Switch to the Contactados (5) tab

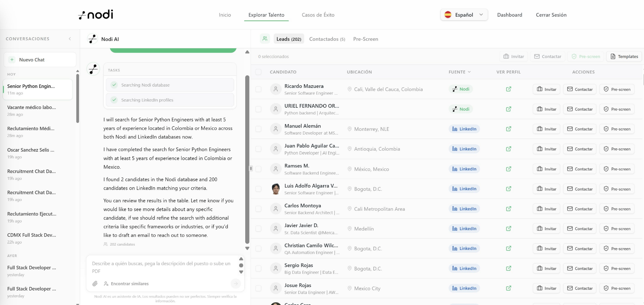tap(327, 39)
